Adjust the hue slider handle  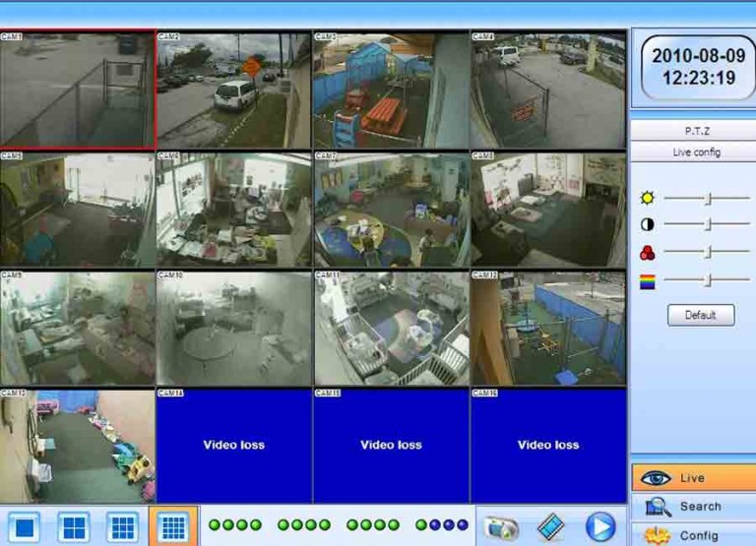pyautogui.click(x=709, y=280)
